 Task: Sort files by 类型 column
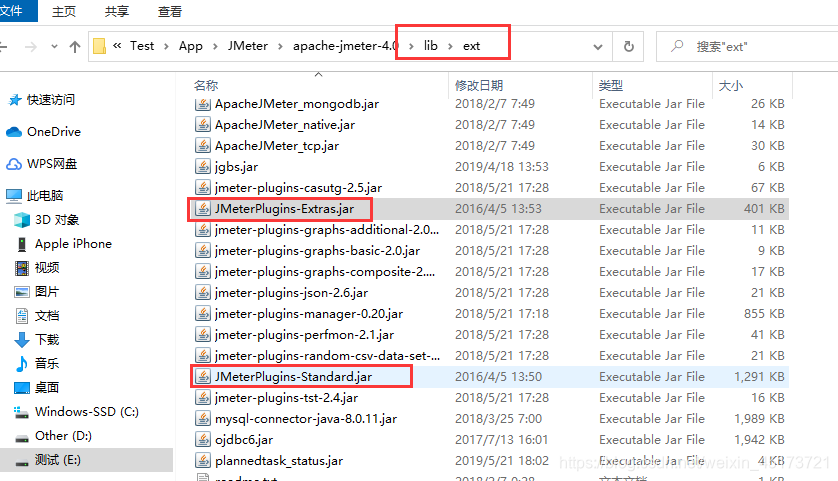tap(611, 86)
